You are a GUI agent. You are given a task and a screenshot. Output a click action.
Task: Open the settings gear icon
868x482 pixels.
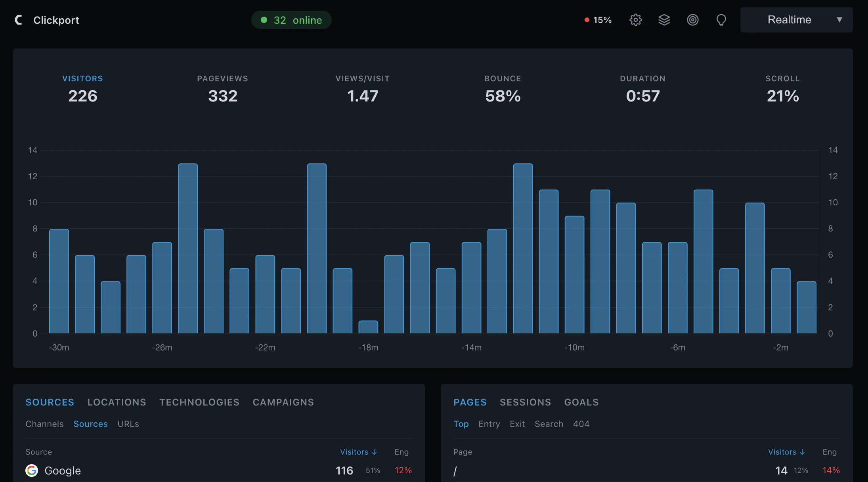[636, 19]
